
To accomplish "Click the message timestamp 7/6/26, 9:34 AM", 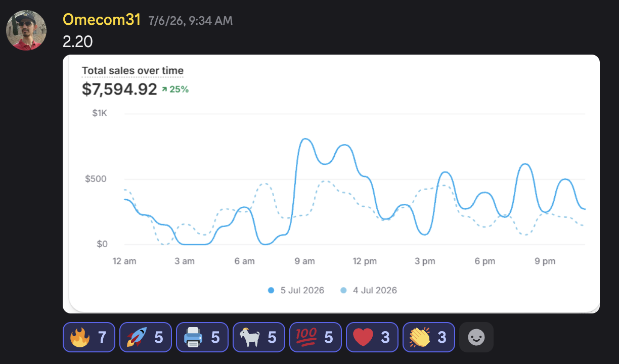I will pos(190,21).
